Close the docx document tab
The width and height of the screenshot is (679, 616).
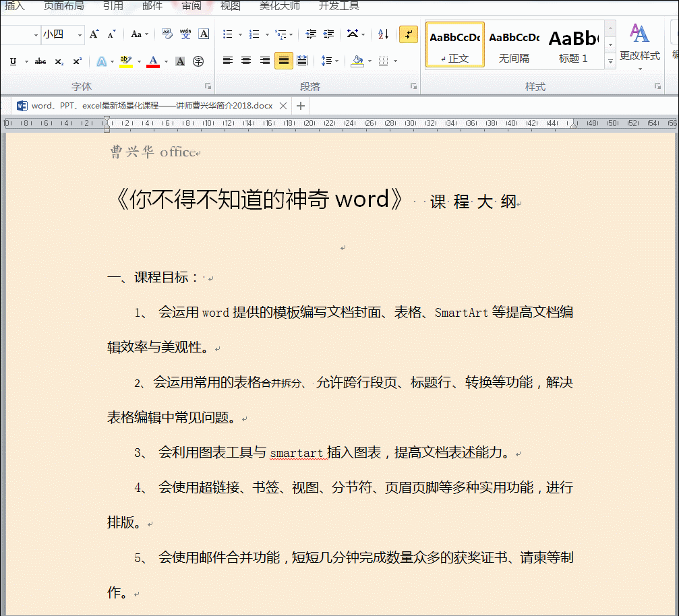(x=283, y=106)
